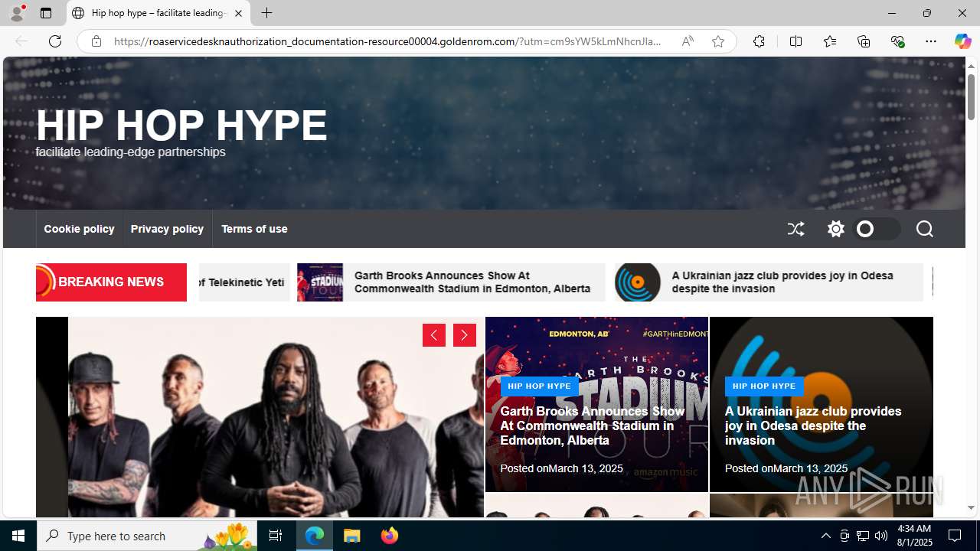
Task: Open Ukrainian jazz club ticker headline
Action: (x=782, y=282)
